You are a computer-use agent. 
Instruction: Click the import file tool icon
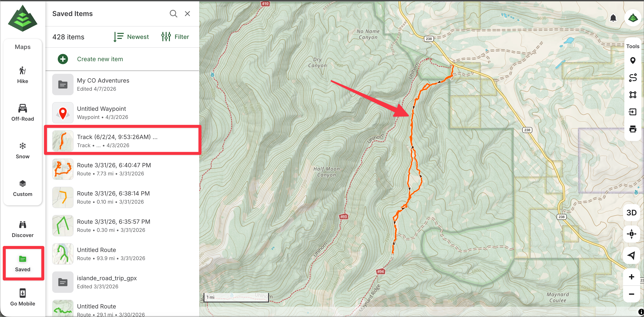coord(632,112)
